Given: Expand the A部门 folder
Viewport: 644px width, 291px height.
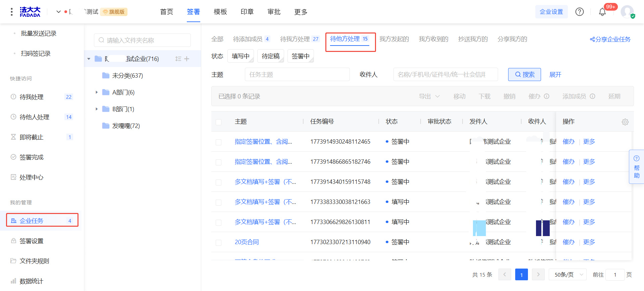Looking at the screenshot, I should (97, 92).
